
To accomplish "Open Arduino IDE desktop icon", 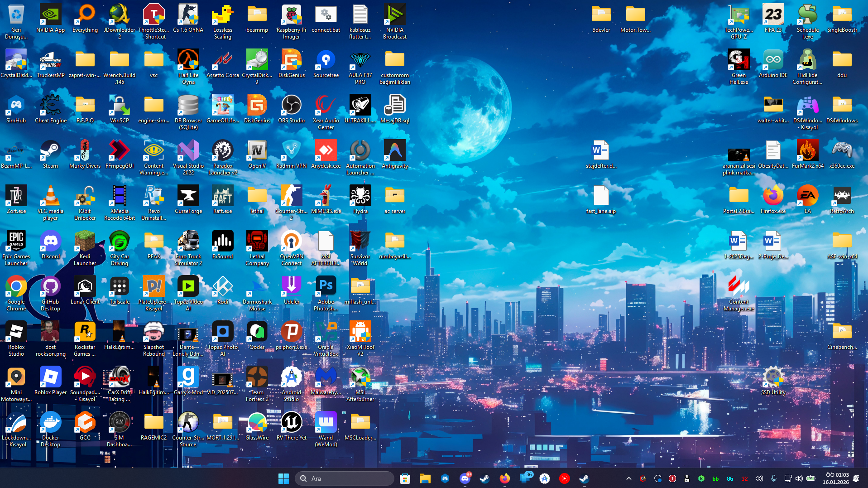I will [773, 64].
